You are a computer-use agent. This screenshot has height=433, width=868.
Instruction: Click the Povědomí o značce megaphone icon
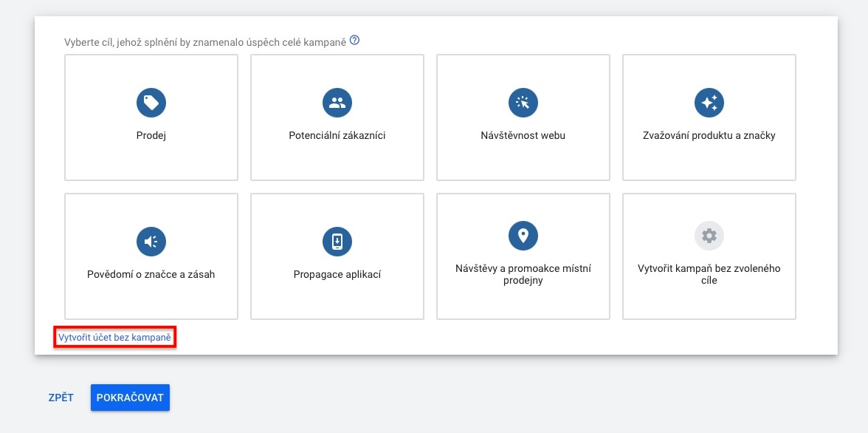(151, 242)
